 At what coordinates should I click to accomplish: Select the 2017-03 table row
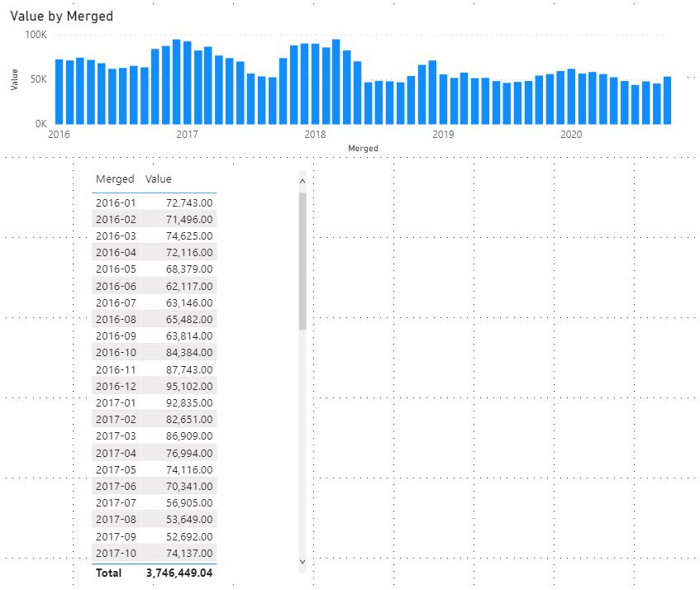click(x=154, y=436)
